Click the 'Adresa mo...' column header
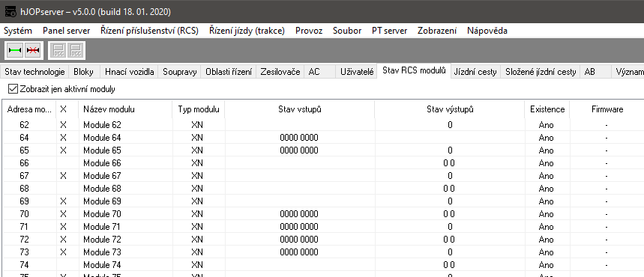Image resolution: width=644 pixels, height=277 pixels. click(x=29, y=109)
